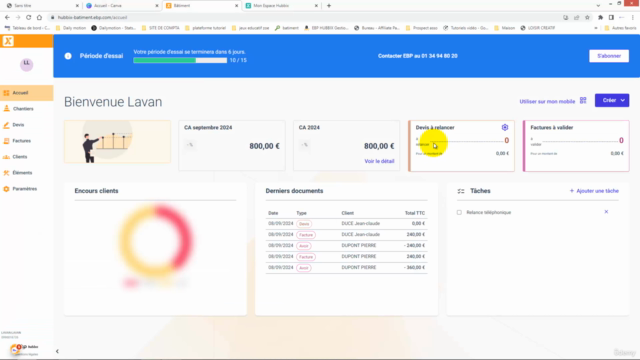The width and height of the screenshot is (640, 360).
Task: Collapse the sidebar with the chevron arrow
Action: click(x=57, y=351)
